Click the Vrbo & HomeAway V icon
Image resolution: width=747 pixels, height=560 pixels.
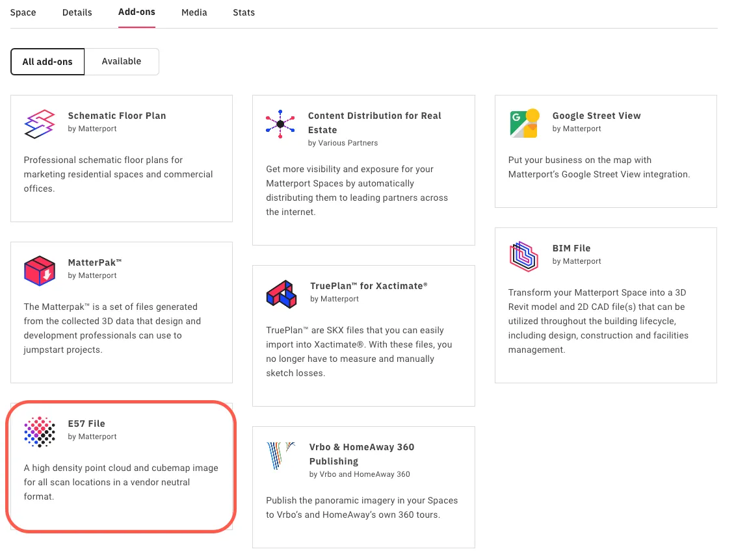[281, 455]
